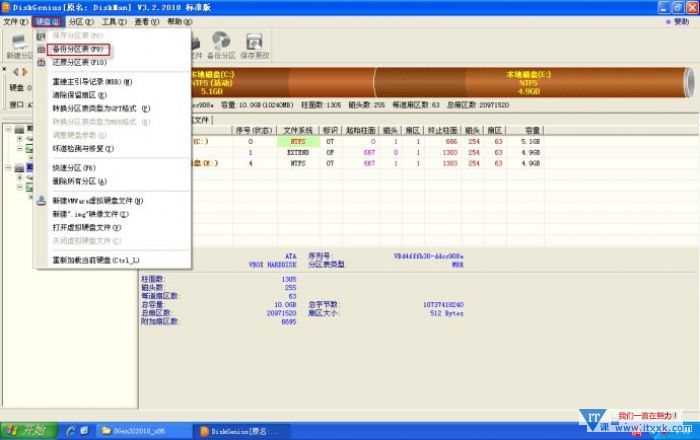Screen dimensions: 700x440
Task: Select the E: NTFS 4.9GB partition bar
Action: [529, 83]
